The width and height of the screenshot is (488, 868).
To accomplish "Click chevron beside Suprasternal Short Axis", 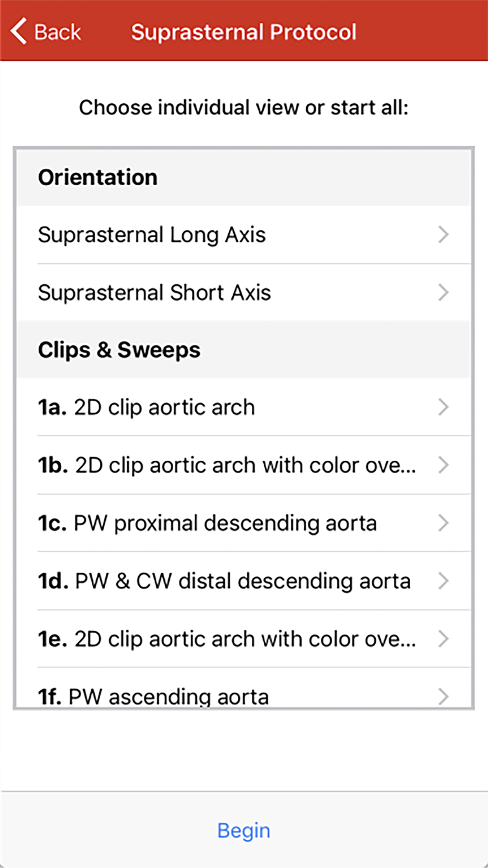I will [x=443, y=292].
